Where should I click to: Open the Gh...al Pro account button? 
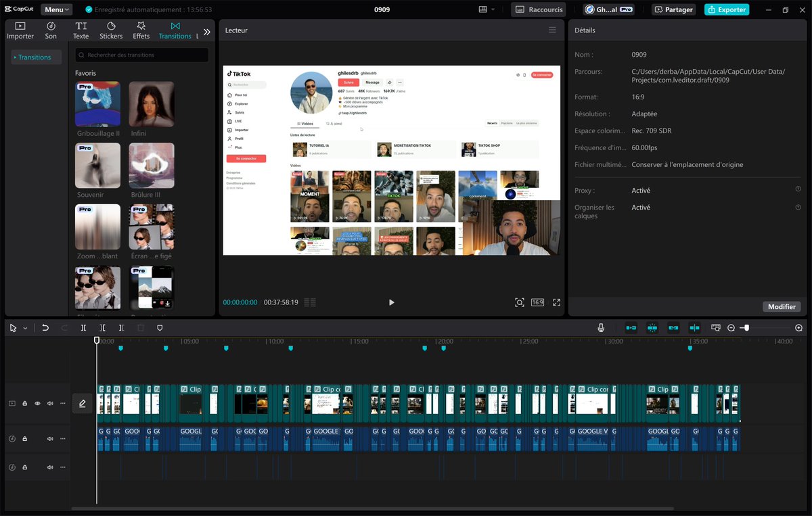(609, 9)
